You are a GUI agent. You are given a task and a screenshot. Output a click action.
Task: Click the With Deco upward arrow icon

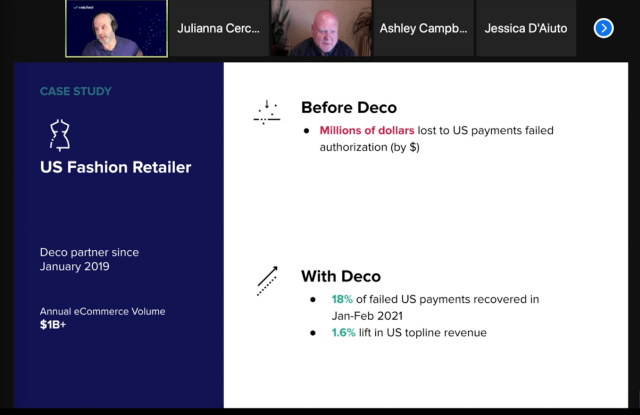pyautogui.click(x=267, y=281)
